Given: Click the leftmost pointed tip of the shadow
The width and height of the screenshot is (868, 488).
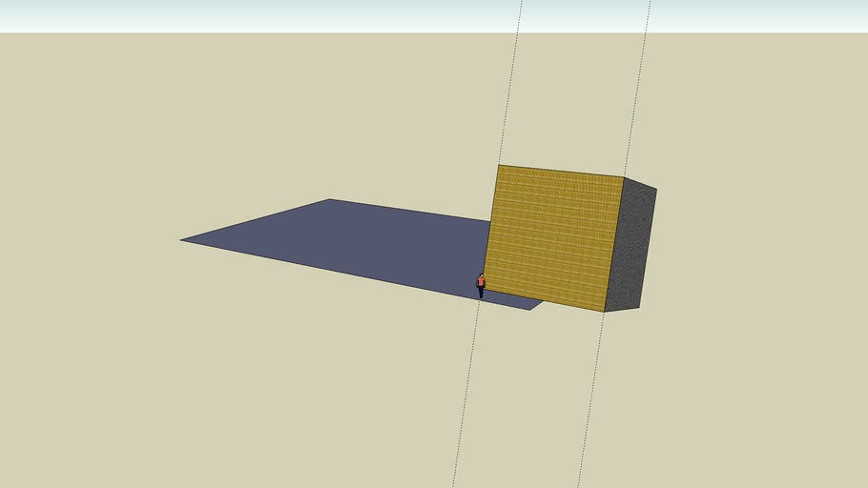Looking at the screenshot, I should tap(182, 239).
